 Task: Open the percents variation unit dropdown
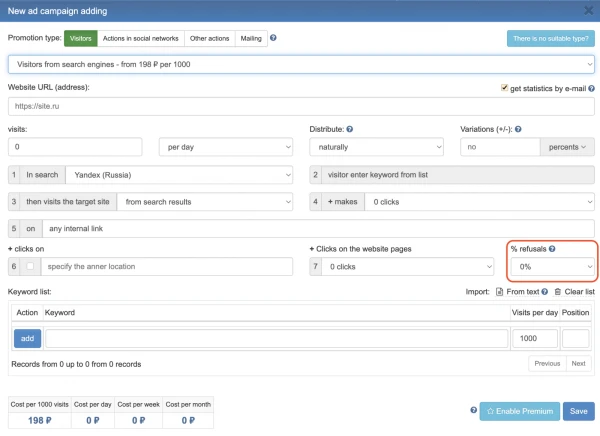567,147
